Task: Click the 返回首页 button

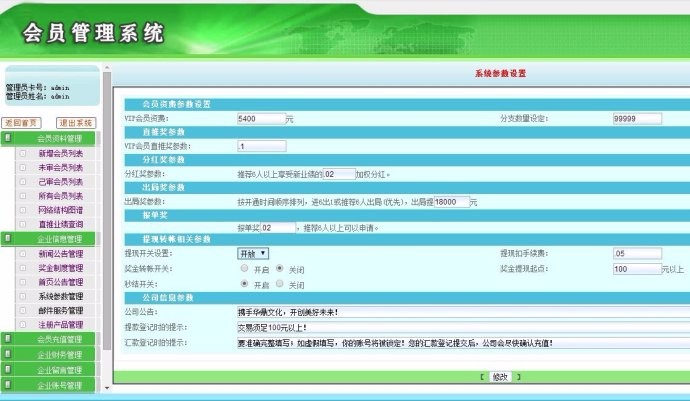Action: pyautogui.click(x=21, y=123)
